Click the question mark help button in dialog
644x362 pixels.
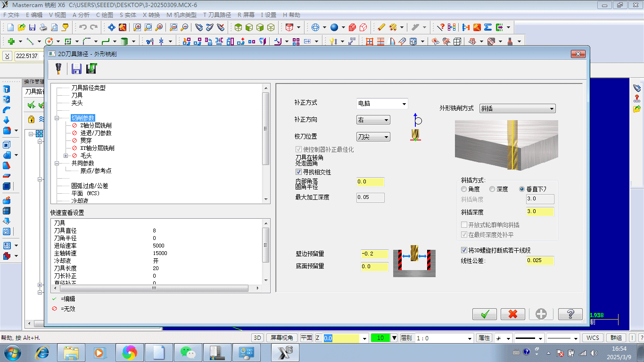coord(570,314)
